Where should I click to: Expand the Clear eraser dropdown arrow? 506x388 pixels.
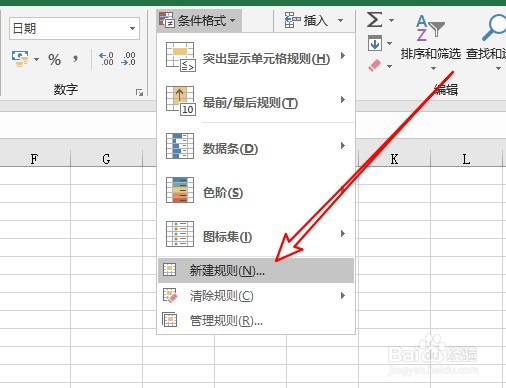click(x=389, y=66)
